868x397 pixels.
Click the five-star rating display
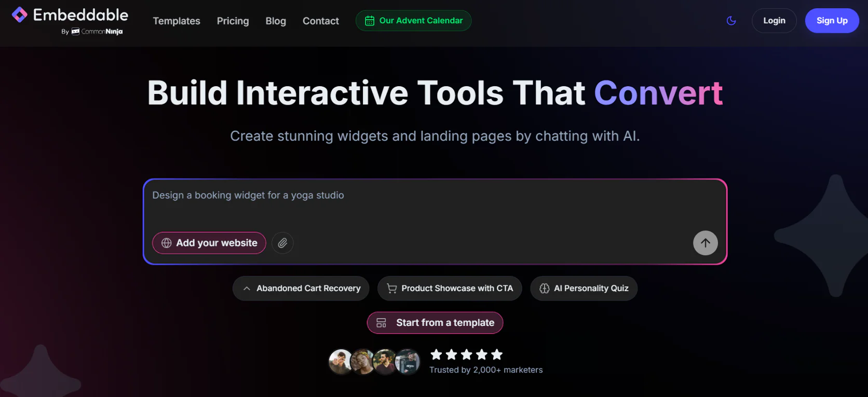466,354
